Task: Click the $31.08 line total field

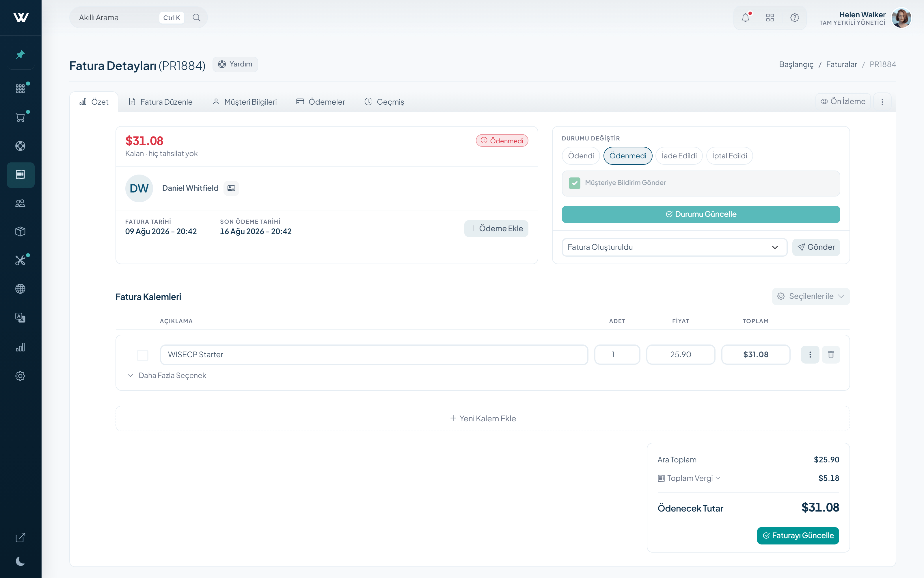Action: click(756, 355)
